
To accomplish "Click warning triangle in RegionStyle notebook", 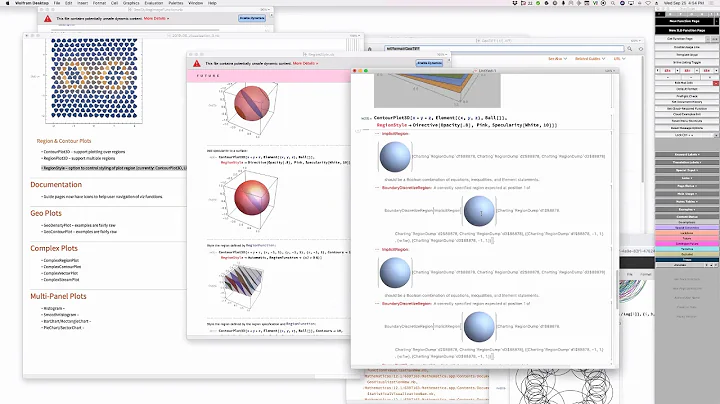I will [197, 63].
